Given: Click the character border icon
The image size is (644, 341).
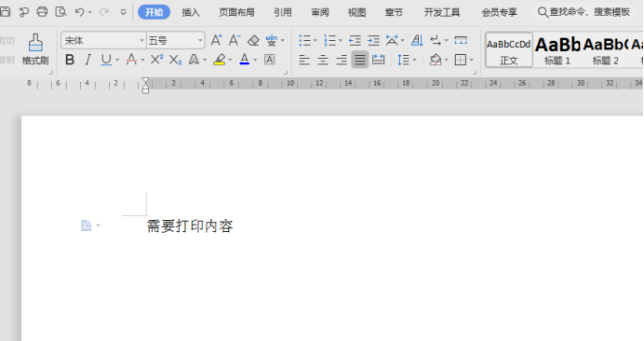Looking at the screenshot, I should pyautogui.click(x=270, y=60).
